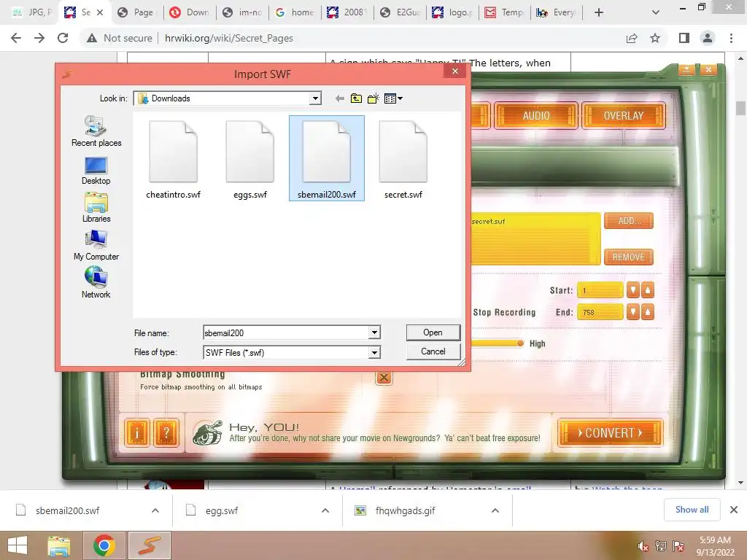Image resolution: width=747 pixels, height=560 pixels.
Task: Click the File name input field
Action: (286, 332)
